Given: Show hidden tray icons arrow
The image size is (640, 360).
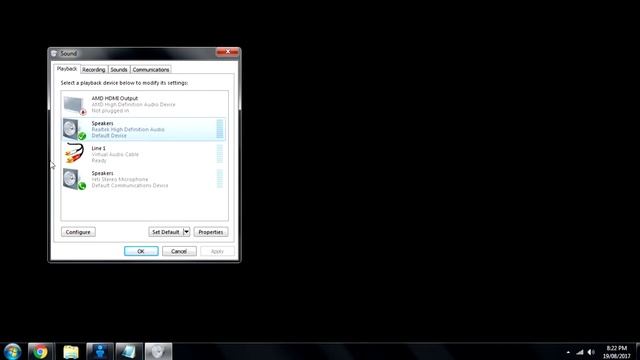Looking at the screenshot, I should pos(568,352).
